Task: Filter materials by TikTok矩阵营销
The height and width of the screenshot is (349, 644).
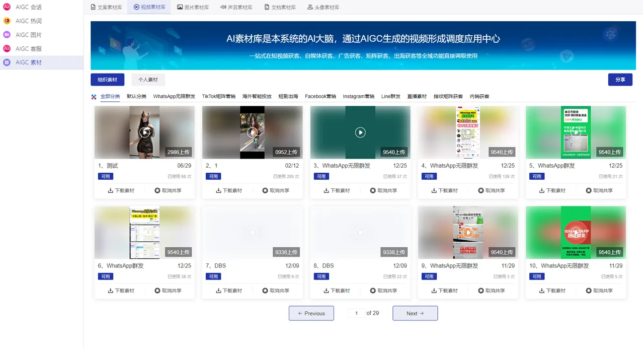Action: pyautogui.click(x=219, y=96)
